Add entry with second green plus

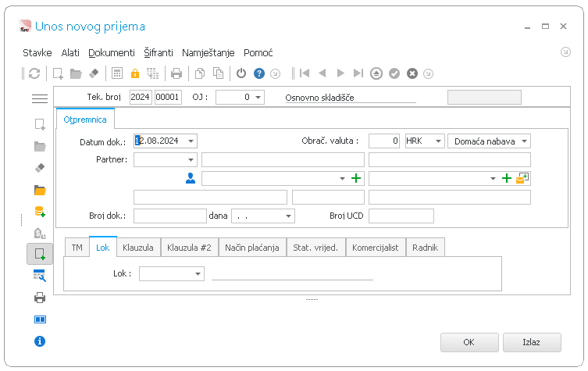pyautogui.click(x=507, y=178)
